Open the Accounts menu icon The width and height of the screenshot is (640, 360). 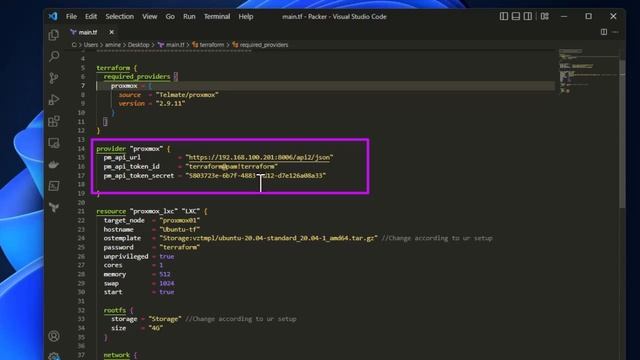click(x=53, y=336)
